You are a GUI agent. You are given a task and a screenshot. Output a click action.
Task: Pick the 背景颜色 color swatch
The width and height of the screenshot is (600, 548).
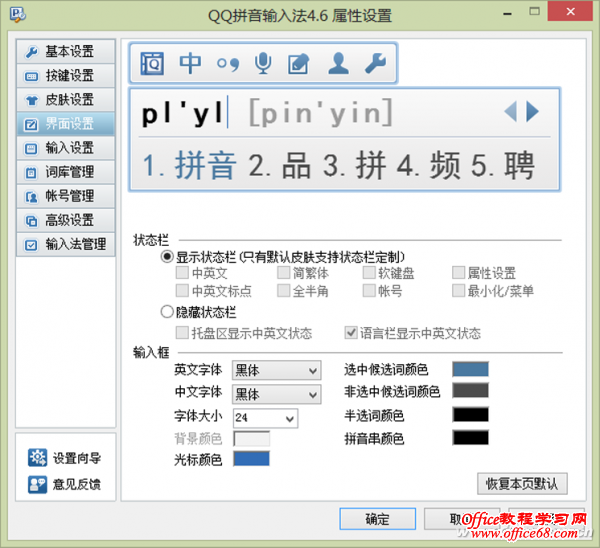click(251, 439)
